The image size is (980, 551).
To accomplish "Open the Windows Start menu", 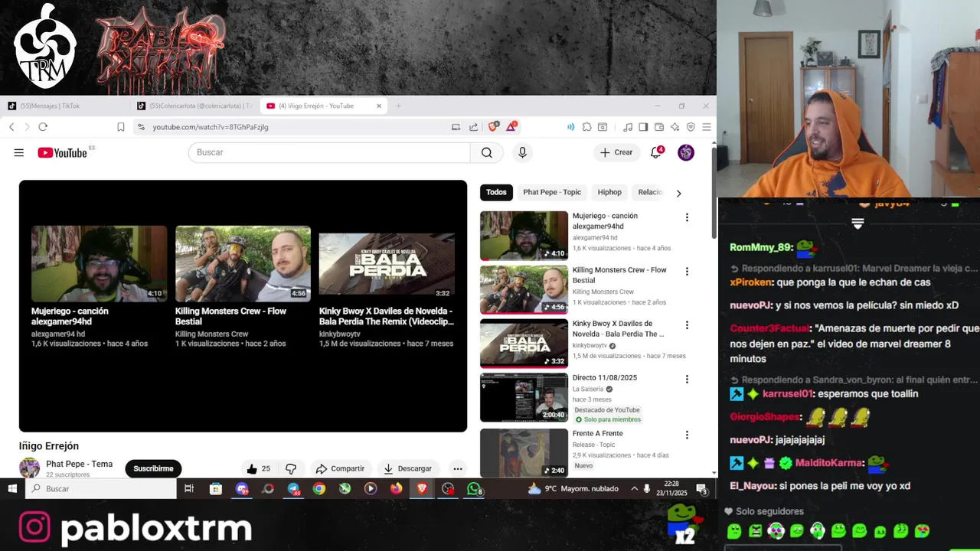I will pyautogui.click(x=12, y=488).
